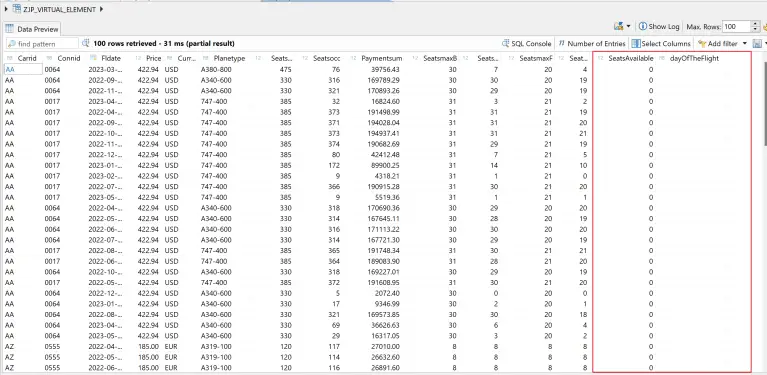Click the query icon beside rows retrieved
767x375 pixels.
pos(86,43)
